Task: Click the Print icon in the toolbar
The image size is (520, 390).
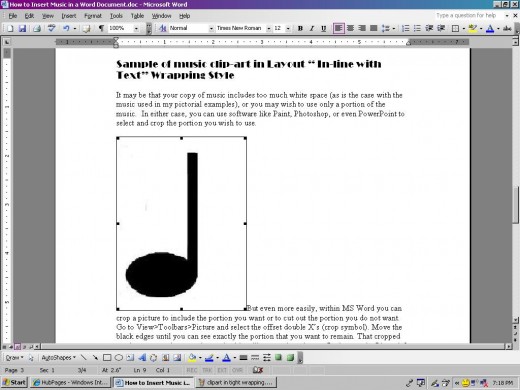Action: click(x=37, y=28)
